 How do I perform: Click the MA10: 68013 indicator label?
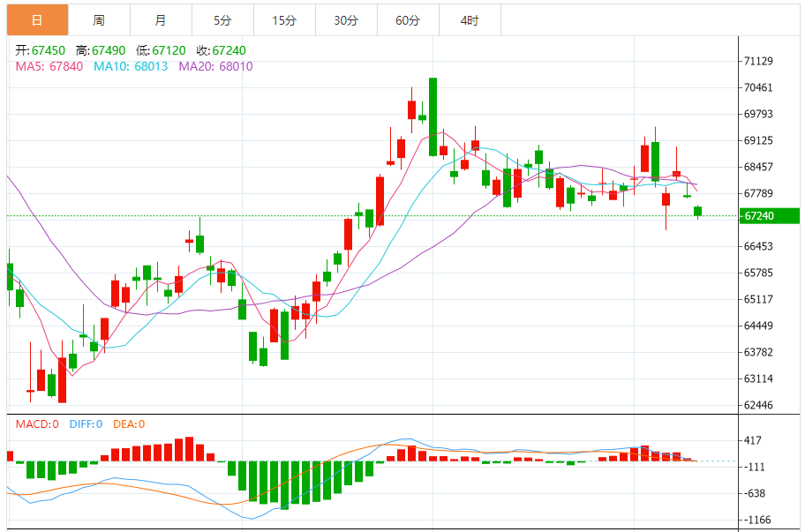pyautogui.click(x=131, y=66)
